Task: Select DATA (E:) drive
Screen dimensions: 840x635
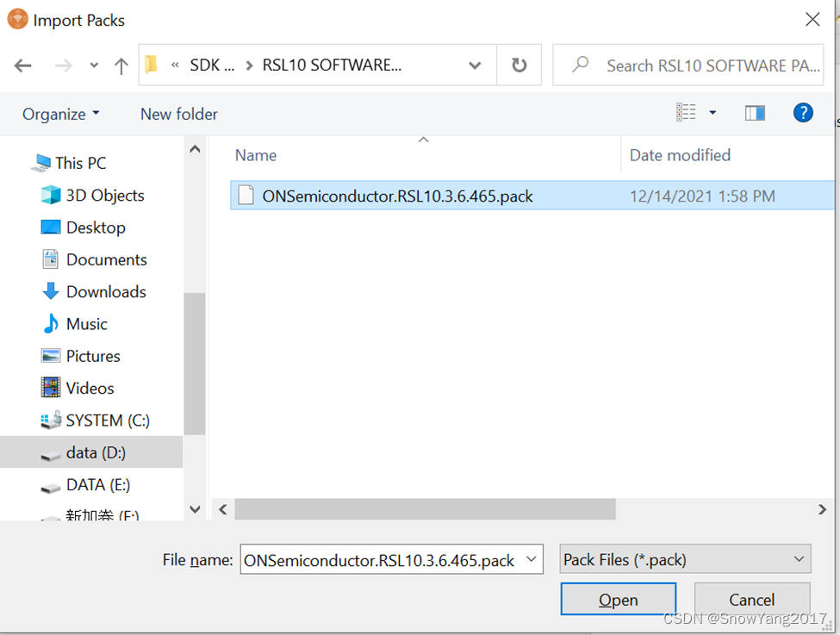Action: (x=98, y=484)
